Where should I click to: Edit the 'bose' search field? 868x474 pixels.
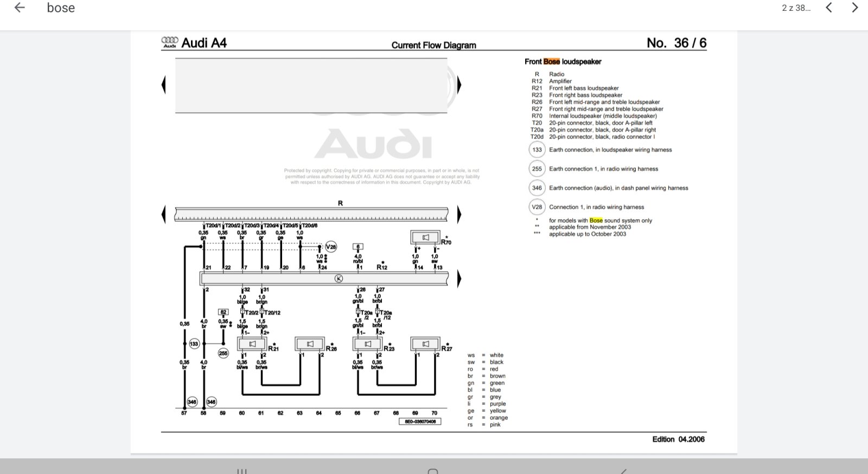pyautogui.click(x=61, y=8)
